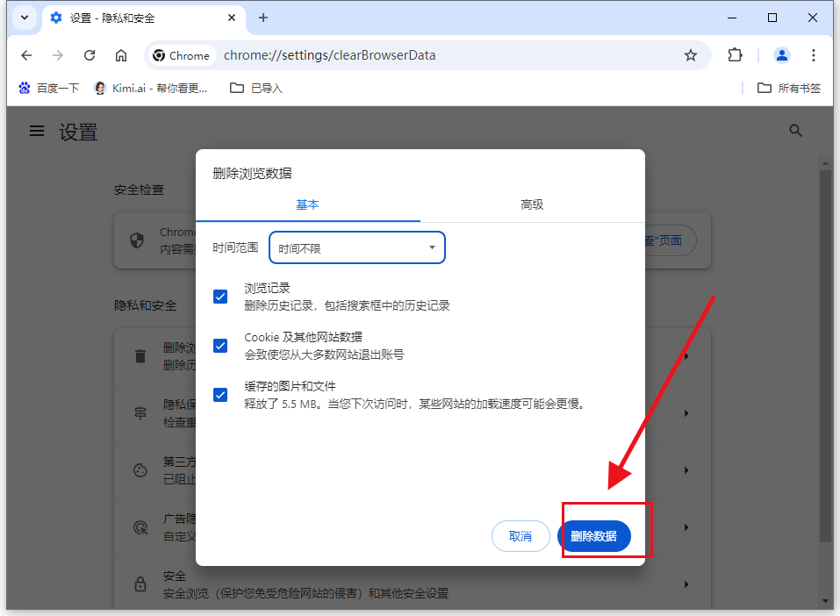840x616 pixels.
Task: Click the 安全 lock icon
Action: pos(140,584)
